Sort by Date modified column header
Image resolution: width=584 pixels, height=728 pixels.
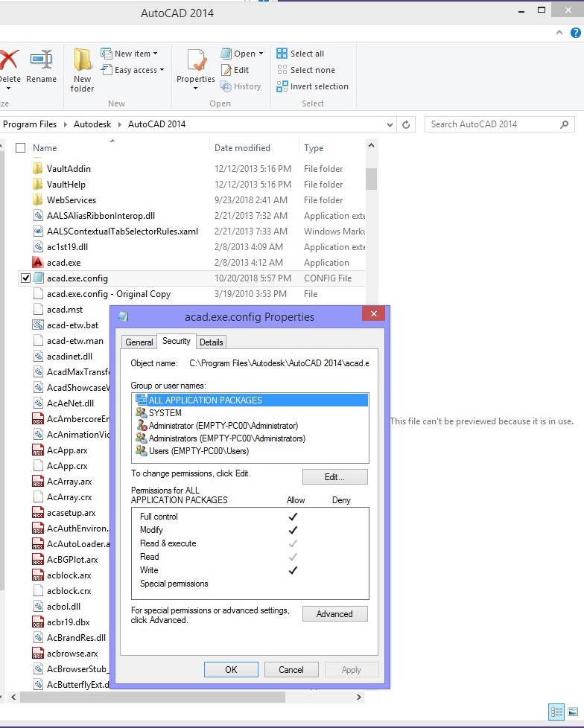(x=242, y=147)
